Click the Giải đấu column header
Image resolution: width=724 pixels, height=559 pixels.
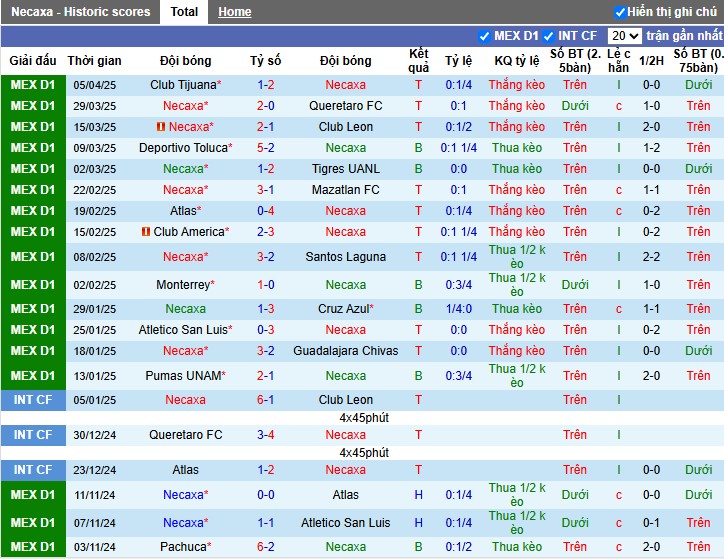[x=33, y=60]
